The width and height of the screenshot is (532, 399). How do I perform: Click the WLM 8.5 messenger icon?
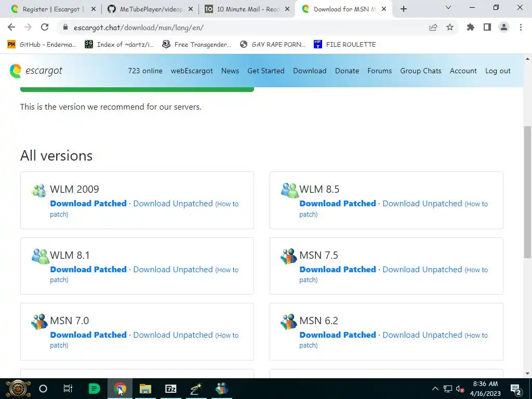(289, 190)
